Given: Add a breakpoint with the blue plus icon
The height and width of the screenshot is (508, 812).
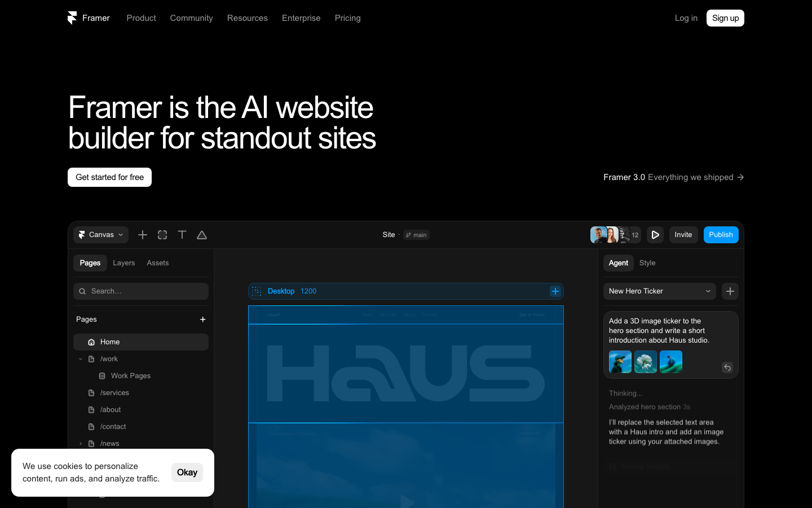Looking at the screenshot, I should coord(555,291).
